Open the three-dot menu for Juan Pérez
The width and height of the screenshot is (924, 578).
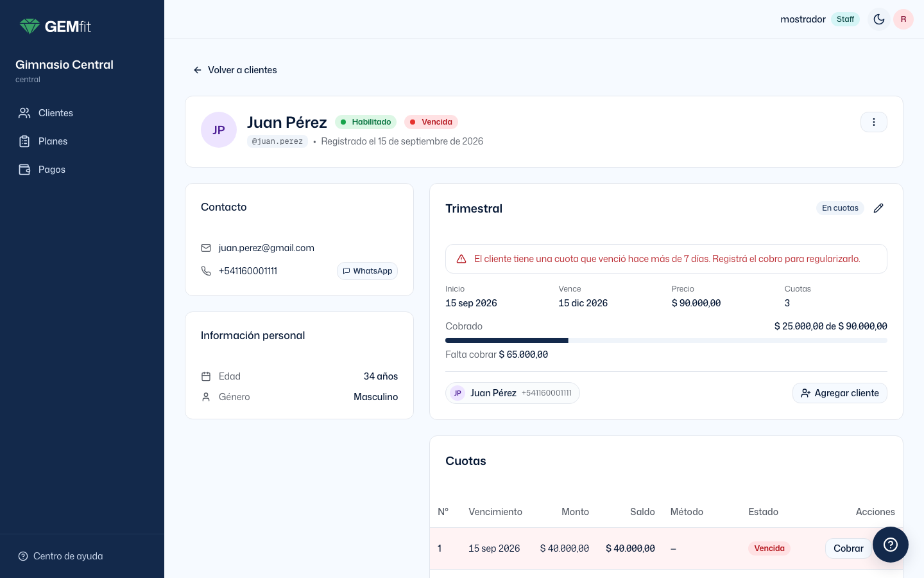tap(874, 122)
